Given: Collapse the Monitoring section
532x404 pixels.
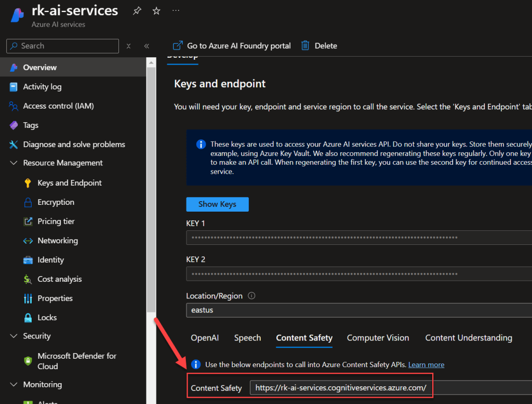Looking at the screenshot, I should pyautogui.click(x=14, y=385).
